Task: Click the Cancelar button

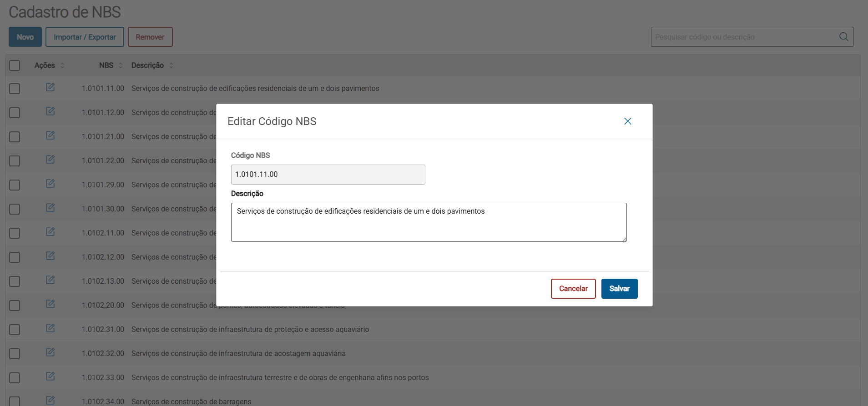Action: click(x=573, y=289)
